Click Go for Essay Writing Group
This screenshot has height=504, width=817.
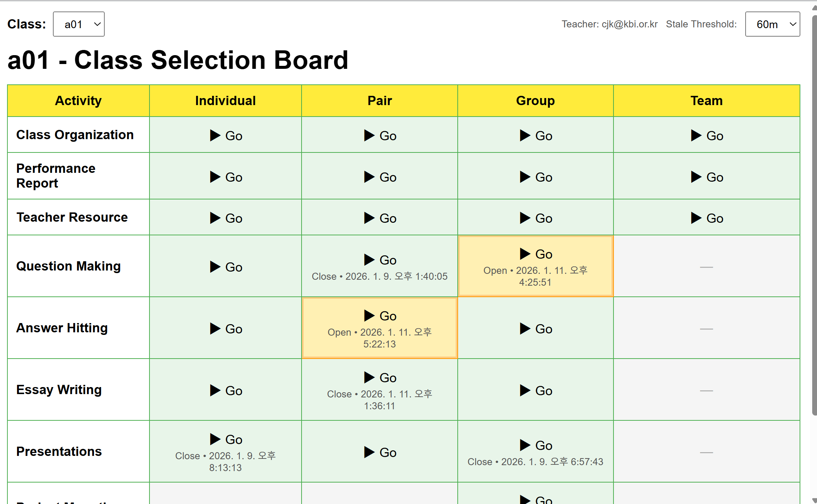[x=544, y=391]
